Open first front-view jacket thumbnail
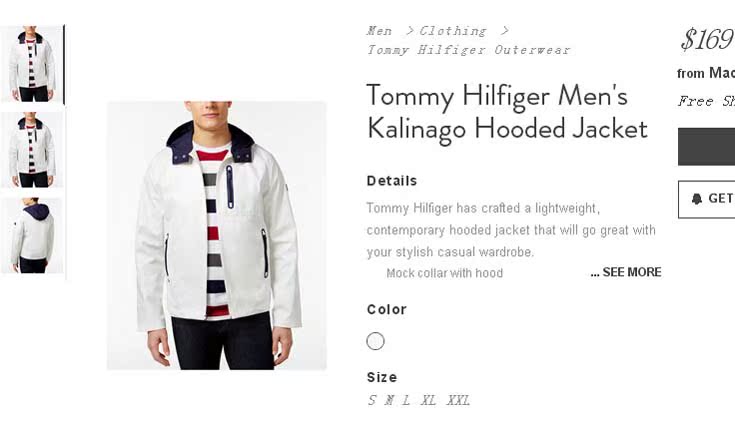Screen dimensions: 735x422 32,64
